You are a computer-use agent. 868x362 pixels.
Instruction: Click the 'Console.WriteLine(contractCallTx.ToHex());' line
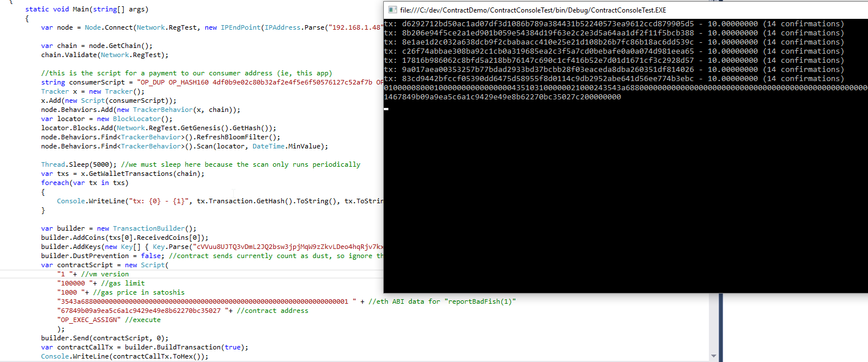tap(125, 356)
